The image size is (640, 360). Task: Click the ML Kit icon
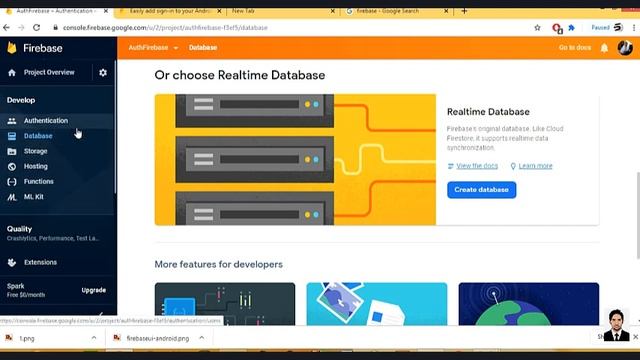[x=12, y=197]
